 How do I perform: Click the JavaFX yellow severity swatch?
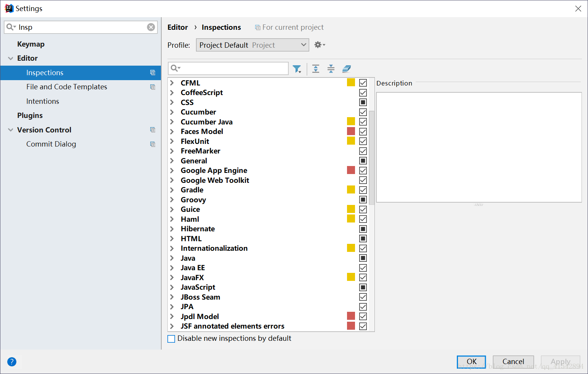[x=351, y=277]
